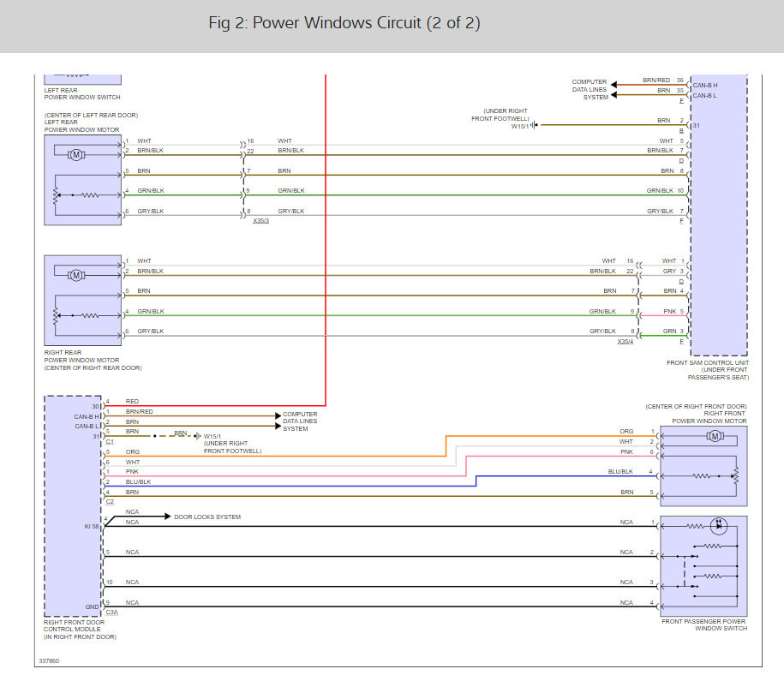Click the Right Rear Power Window Motor symbol

tap(76, 275)
